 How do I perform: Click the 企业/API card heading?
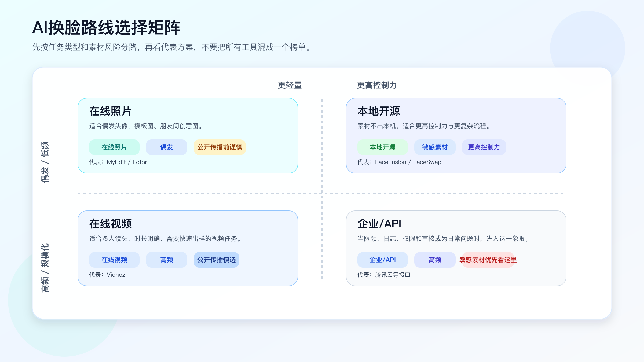[379, 224]
